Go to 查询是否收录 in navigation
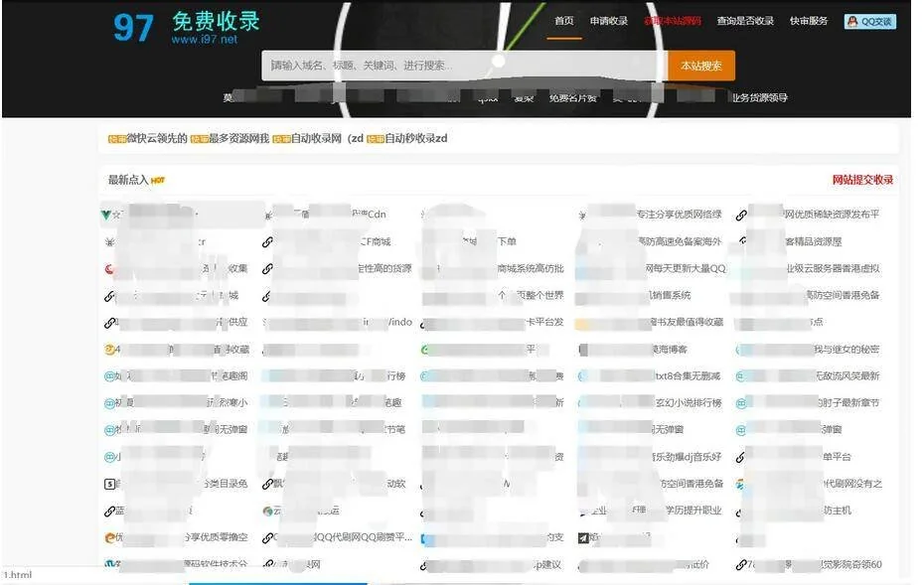 coord(745,21)
